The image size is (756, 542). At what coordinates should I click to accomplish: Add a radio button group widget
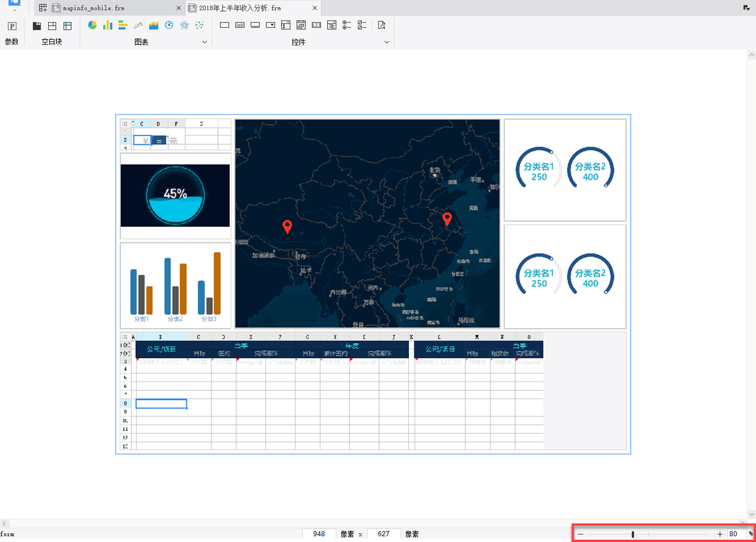coord(347,25)
